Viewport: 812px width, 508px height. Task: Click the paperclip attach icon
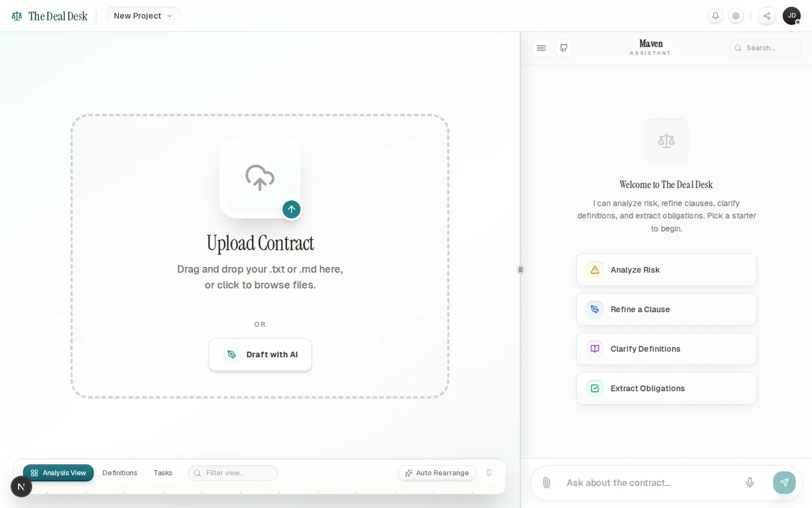click(x=546, y=482)
